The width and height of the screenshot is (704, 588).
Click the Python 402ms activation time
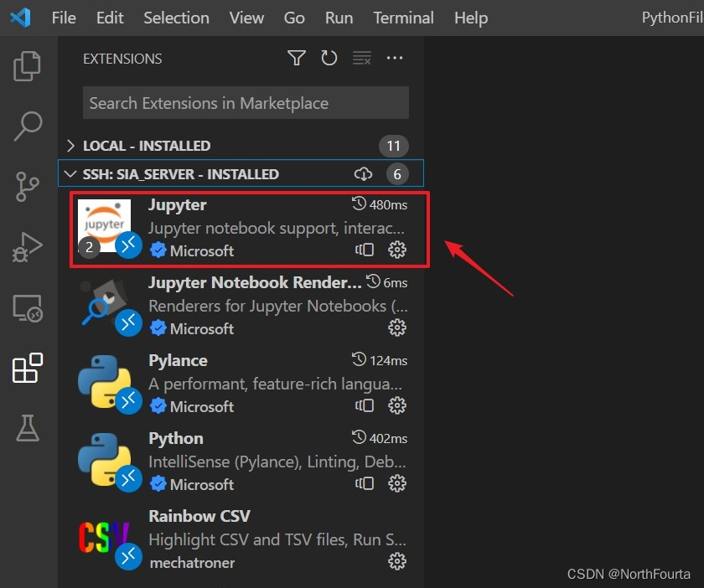[380, 437]
